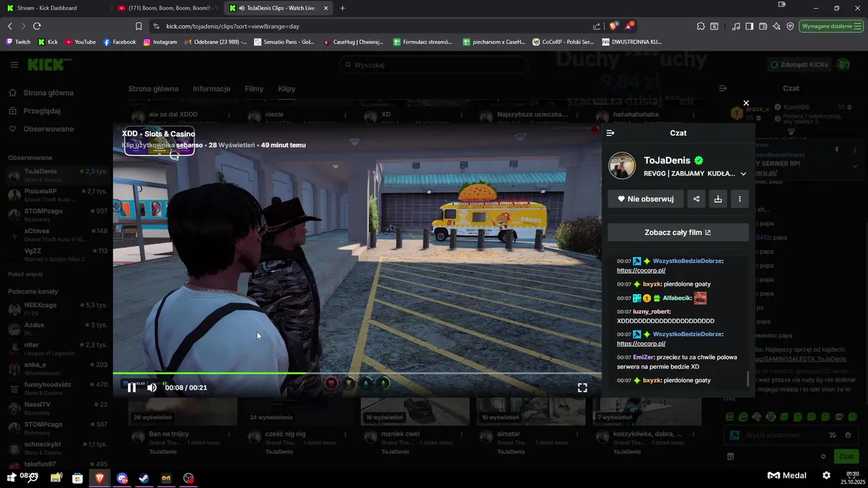Image resolution: width=868 pixels, height=488 pixels.
Task: Switch to Boom, Boom YouTube tab
Action: pos(166,8)
